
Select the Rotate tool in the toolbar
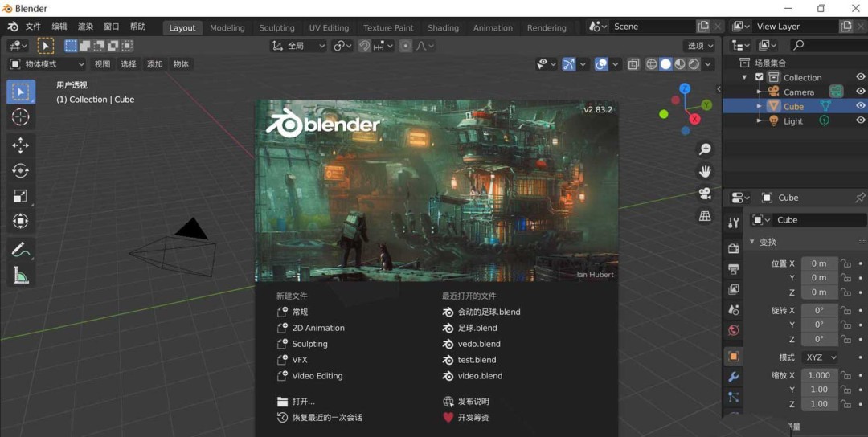tap(21, 171)
